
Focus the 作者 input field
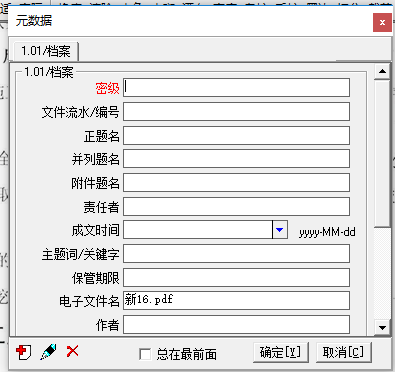[x=236, y=324]
